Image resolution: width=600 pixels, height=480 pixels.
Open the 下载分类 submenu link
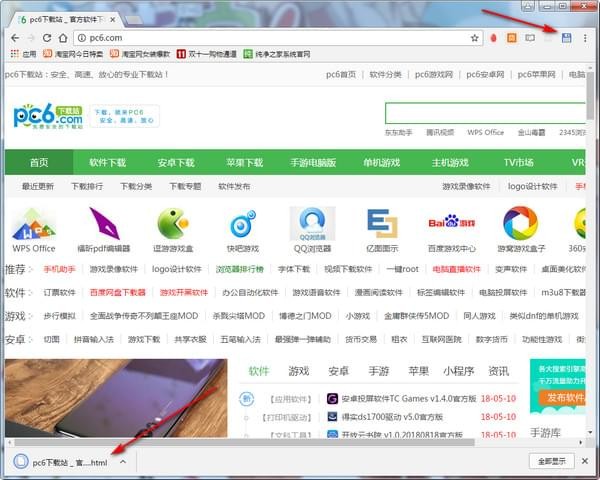[136, 186]
